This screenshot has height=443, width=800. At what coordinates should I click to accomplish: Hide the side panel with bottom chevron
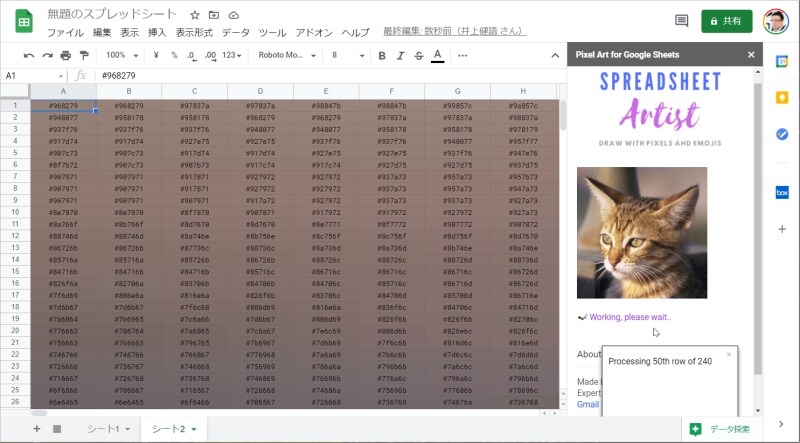[781, 424]
